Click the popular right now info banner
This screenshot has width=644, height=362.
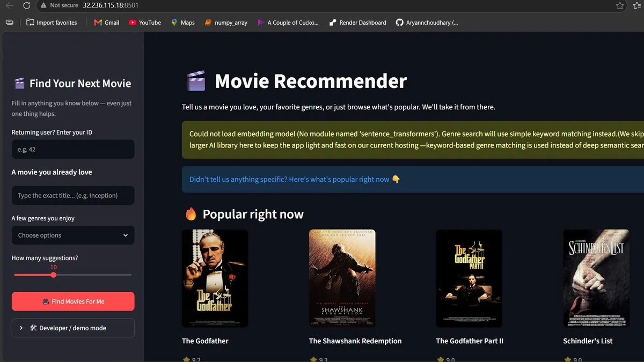(413, 180)
